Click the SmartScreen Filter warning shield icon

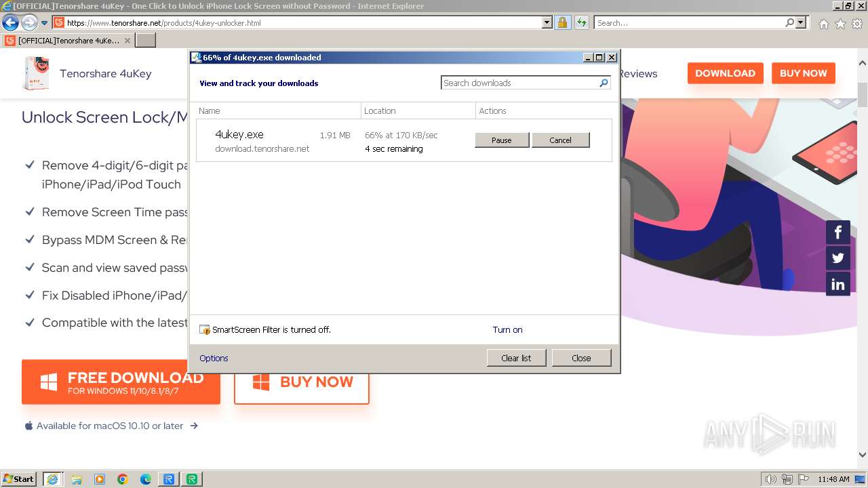(205, 330)
